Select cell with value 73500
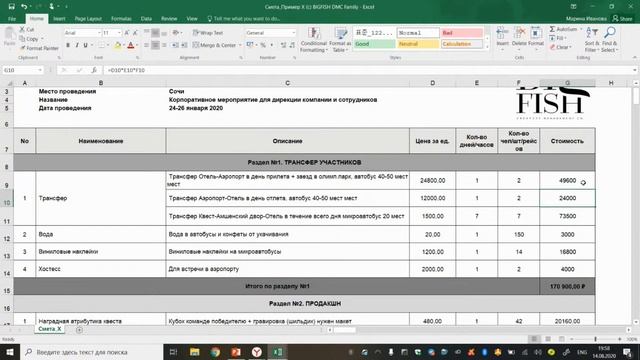This screenshot has height=360, width=640. pos(567,216)
